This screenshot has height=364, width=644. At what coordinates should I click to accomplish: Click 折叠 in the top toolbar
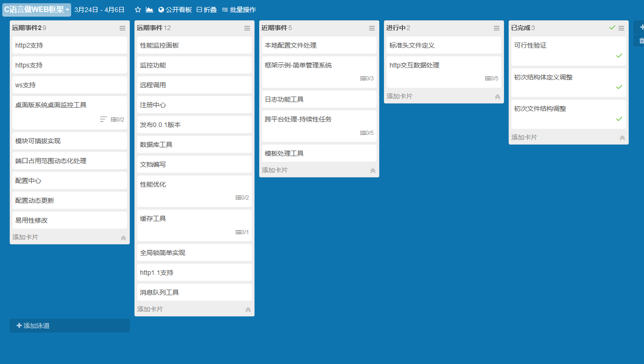pos(207,9)
